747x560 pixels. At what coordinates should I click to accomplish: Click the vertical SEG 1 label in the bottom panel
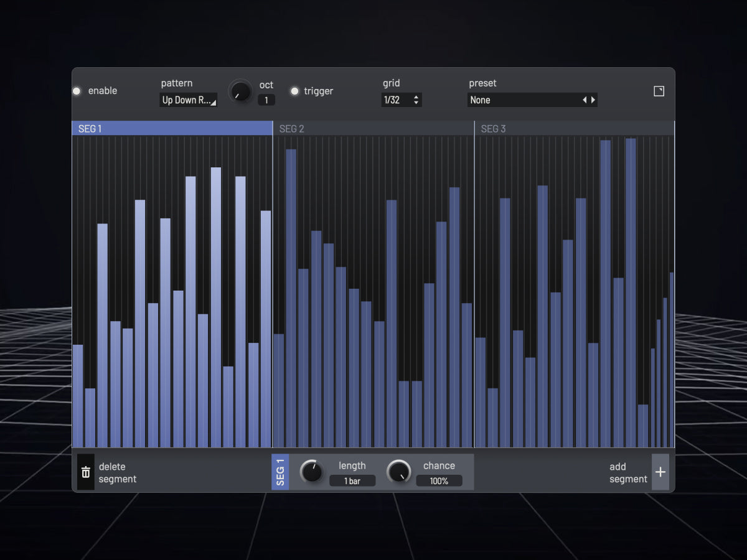click(280, 472)
